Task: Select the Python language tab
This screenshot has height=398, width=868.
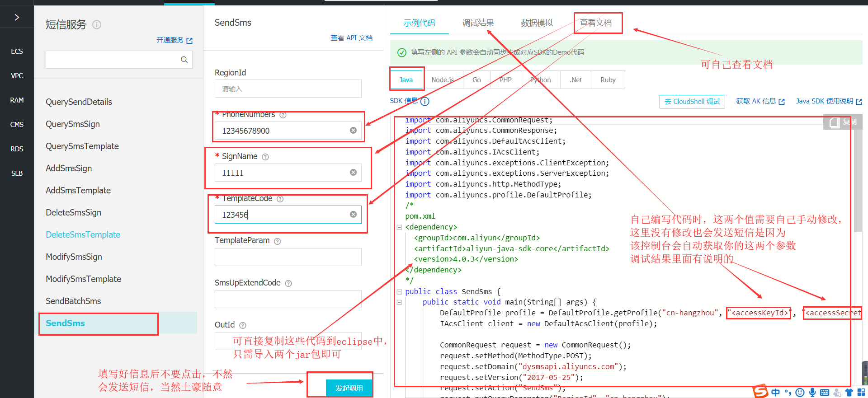Action: coord(540,80)
